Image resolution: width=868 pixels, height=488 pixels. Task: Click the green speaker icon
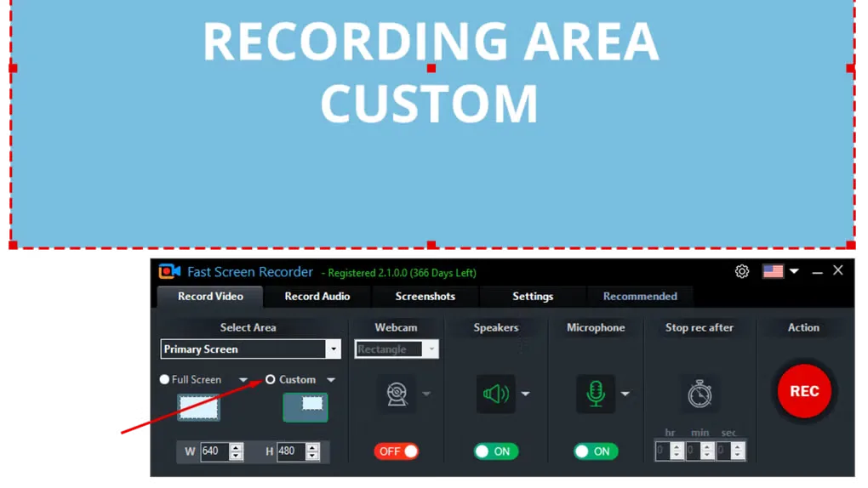pyautogui.click(x=495, y=394)
